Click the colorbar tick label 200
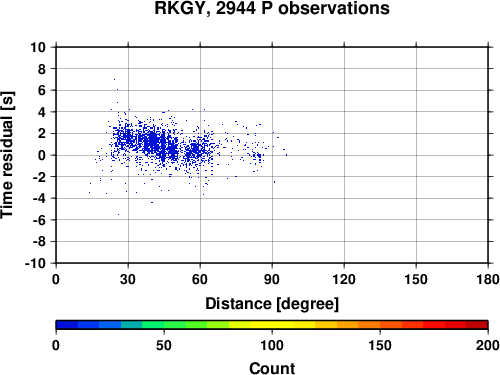Viewport: 500px width, 375px height. pyautogui.click(x=488, y=345)
